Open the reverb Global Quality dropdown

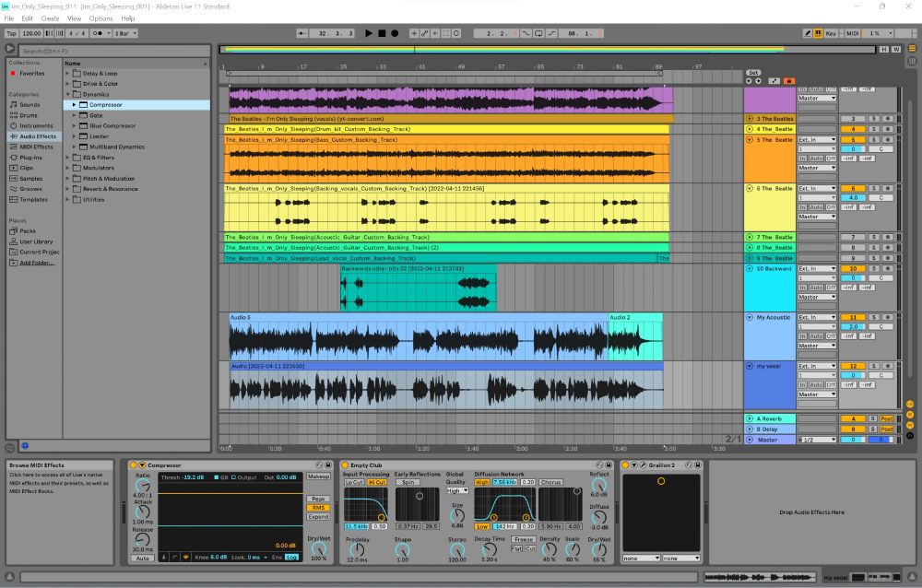[456, 490]
